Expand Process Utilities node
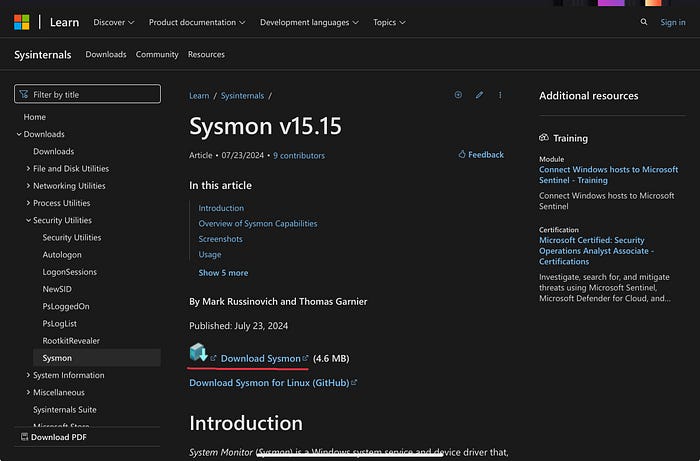Viewport: 700px width, 461px height. [28, 203]
